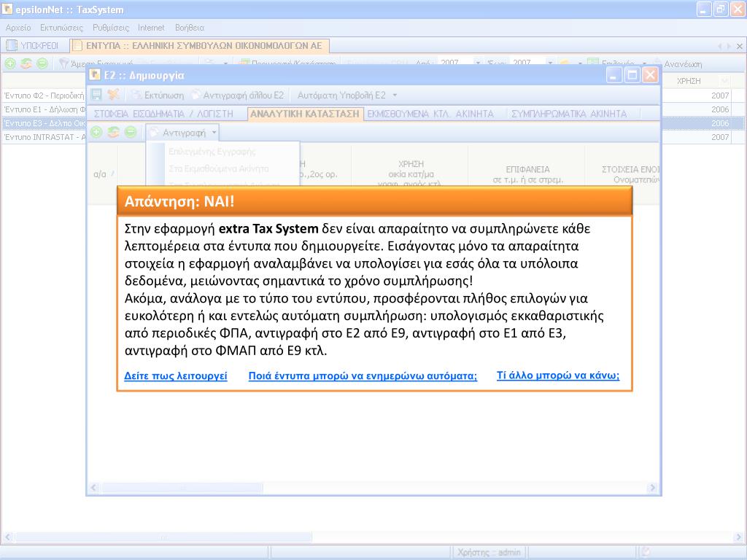Save the E2 form using disk icon
This screenshot has height=560, width=747.
coord(96,95)
